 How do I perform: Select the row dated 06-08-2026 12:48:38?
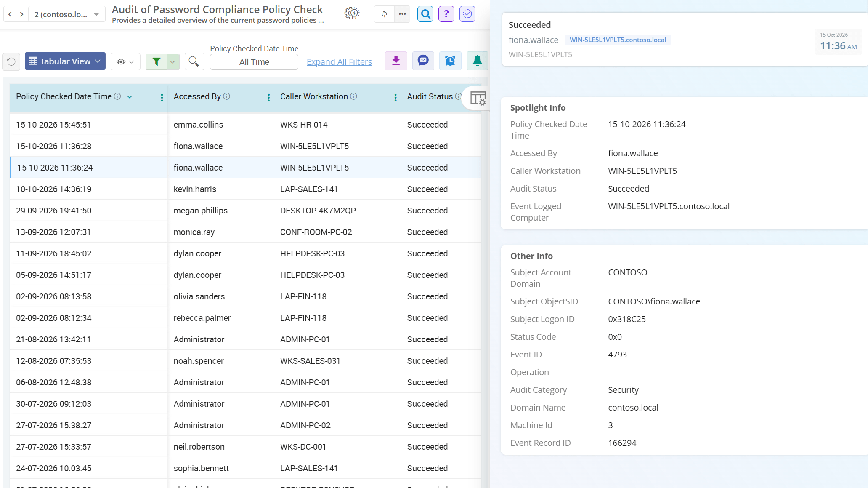tap(245, 382)
